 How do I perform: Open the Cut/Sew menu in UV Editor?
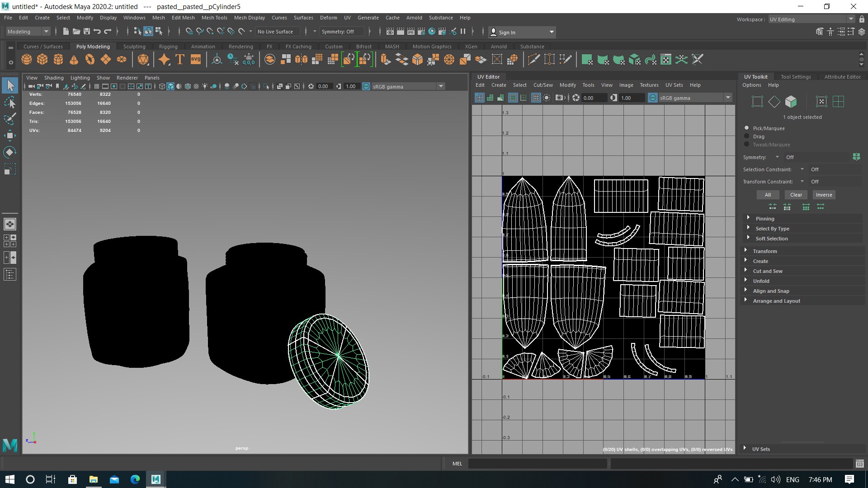click(x=543, y=85)
